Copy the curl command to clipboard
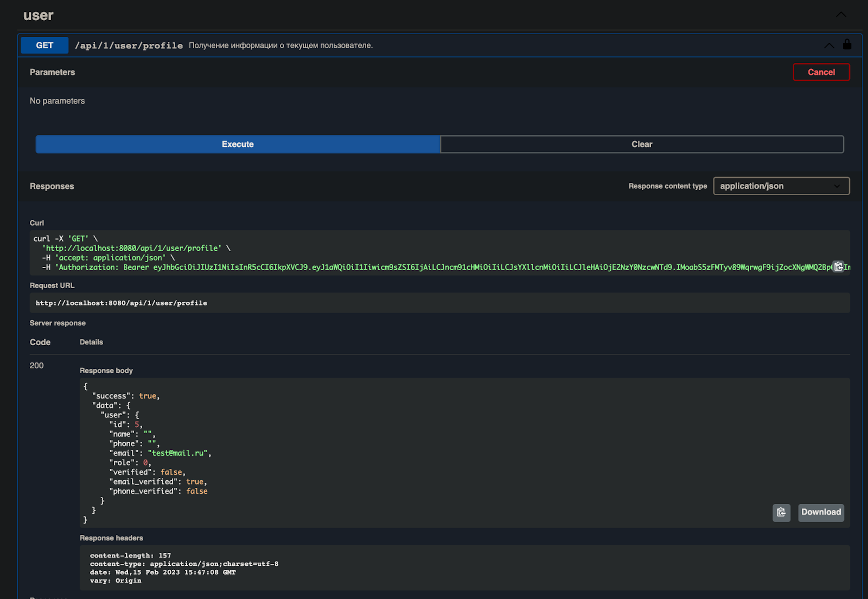The image size is (868, 599). [x=839, y=266]
